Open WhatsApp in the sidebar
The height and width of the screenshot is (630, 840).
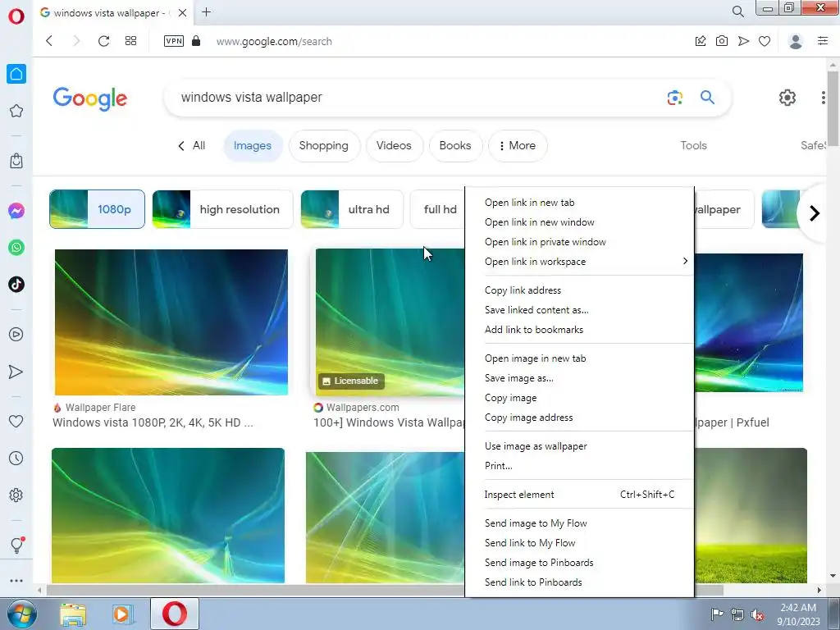16,248
